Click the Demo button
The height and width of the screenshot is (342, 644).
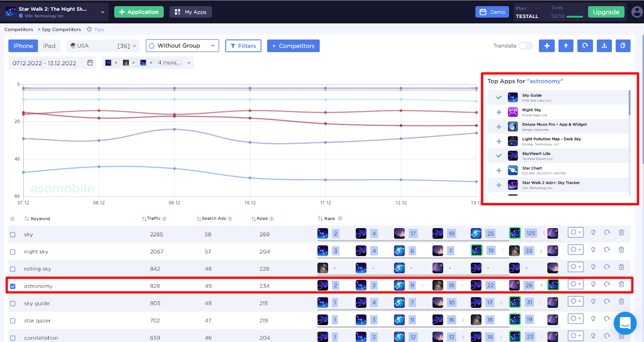pyautogui.click(x=492, y=12)
